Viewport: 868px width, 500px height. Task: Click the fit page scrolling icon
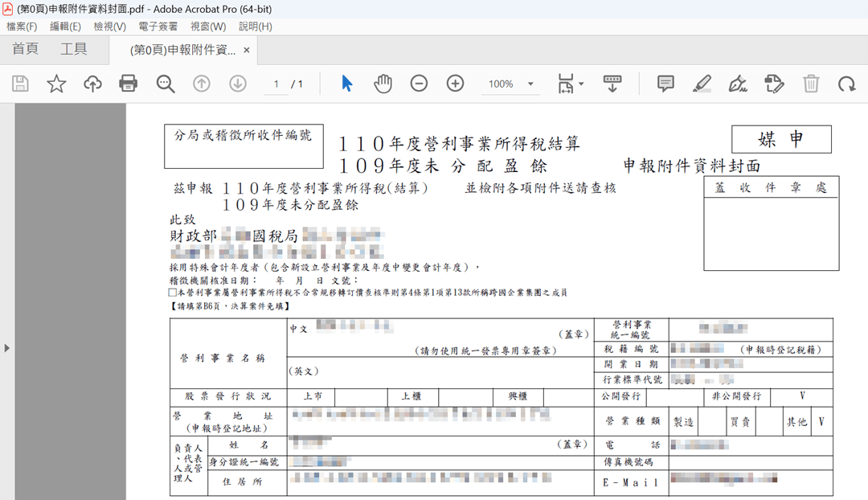(x=566, y=84)
